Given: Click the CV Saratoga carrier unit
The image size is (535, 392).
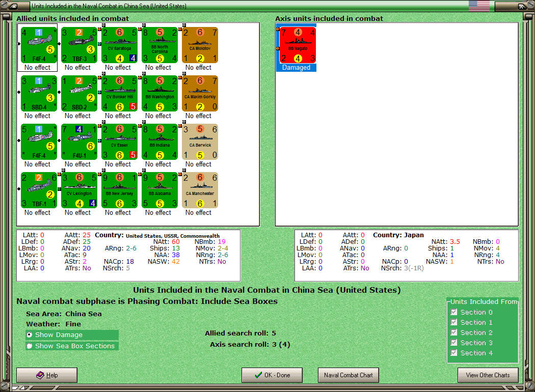Looking at the screenshot, I should tap(119, 45).
